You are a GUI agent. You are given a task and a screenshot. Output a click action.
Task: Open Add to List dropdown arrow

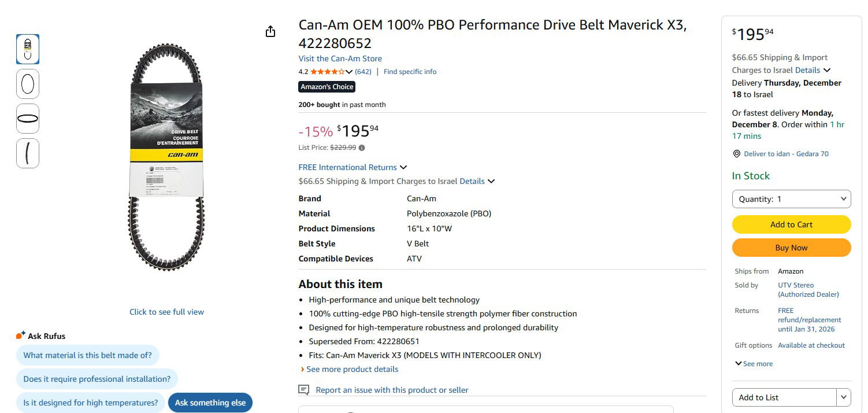[844, 397]
